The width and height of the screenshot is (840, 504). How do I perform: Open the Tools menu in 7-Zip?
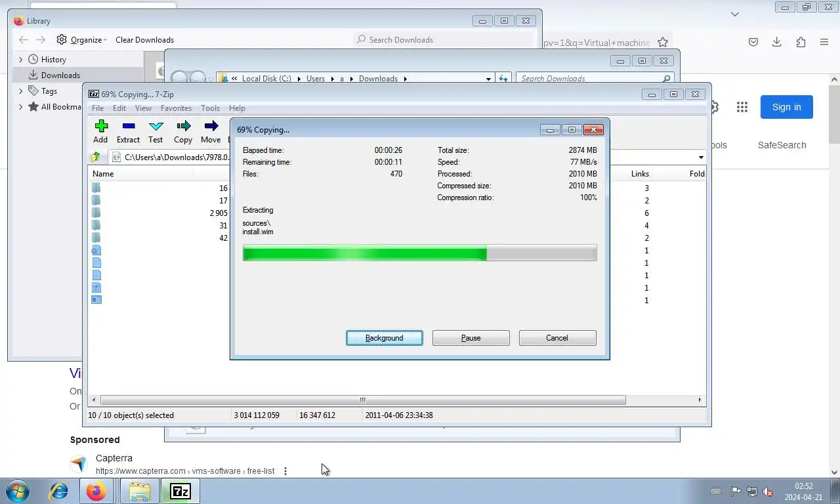point(210,108)
